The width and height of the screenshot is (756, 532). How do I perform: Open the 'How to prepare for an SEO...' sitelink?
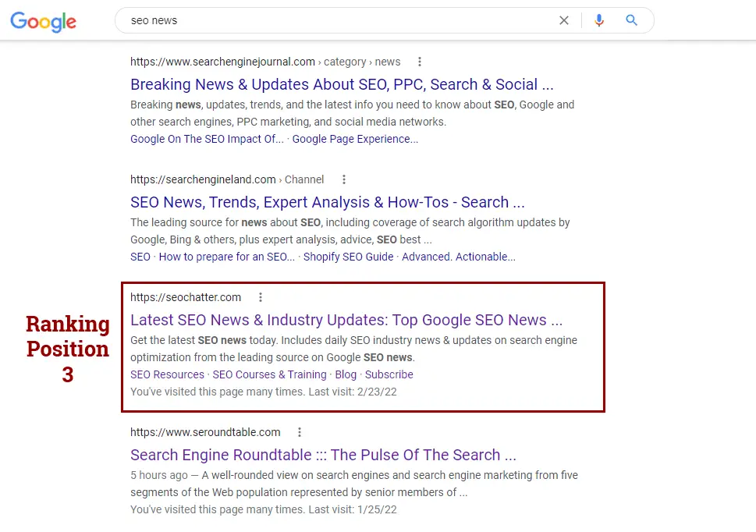point(226,257)
